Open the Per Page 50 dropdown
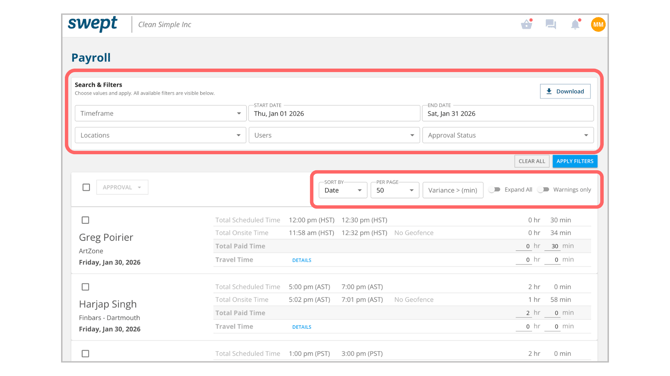Image resolution: width=670 pixels, height=376 pixels. tap(394, 190)
